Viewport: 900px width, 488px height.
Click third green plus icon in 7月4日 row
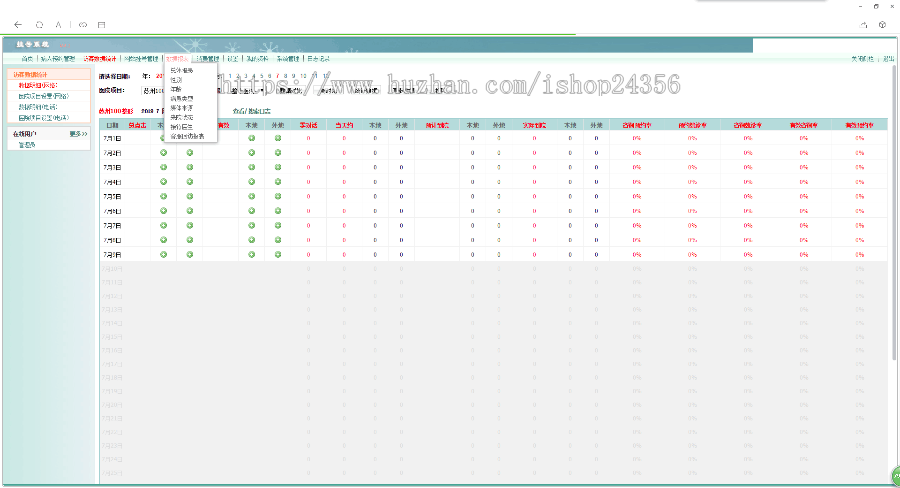point(251,182)
